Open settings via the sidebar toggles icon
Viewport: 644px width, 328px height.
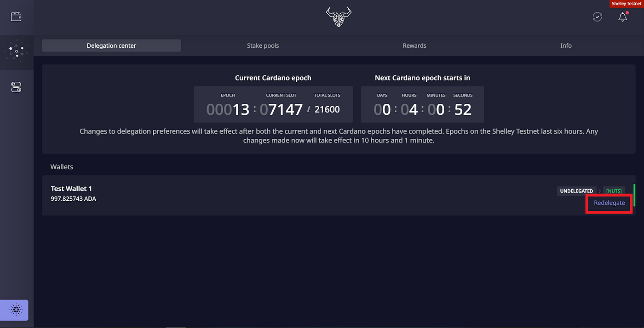tap(16, 87)
